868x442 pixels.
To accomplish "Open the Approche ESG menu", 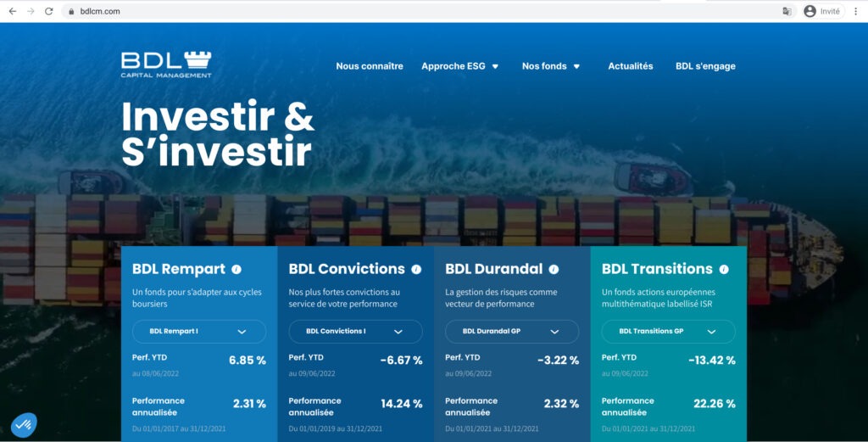I will [x=453, y=66].
